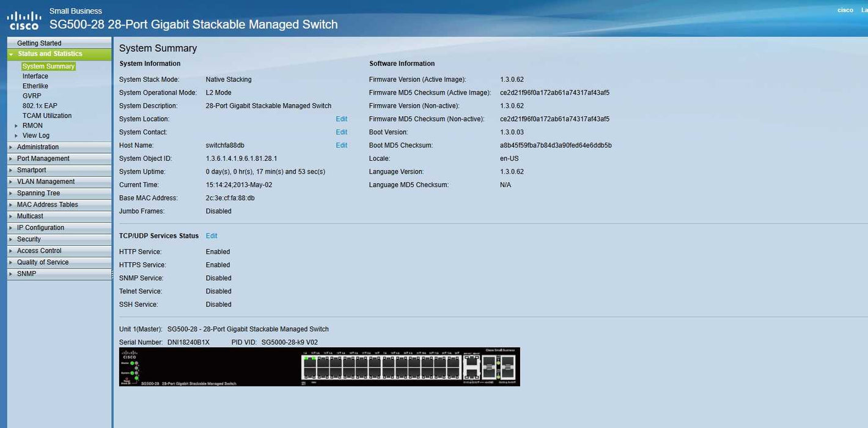The width and height of the screenshot is (868, 428).
Task: Edit the TCP/UDP Services Status
Action: (x=211, y=236)
